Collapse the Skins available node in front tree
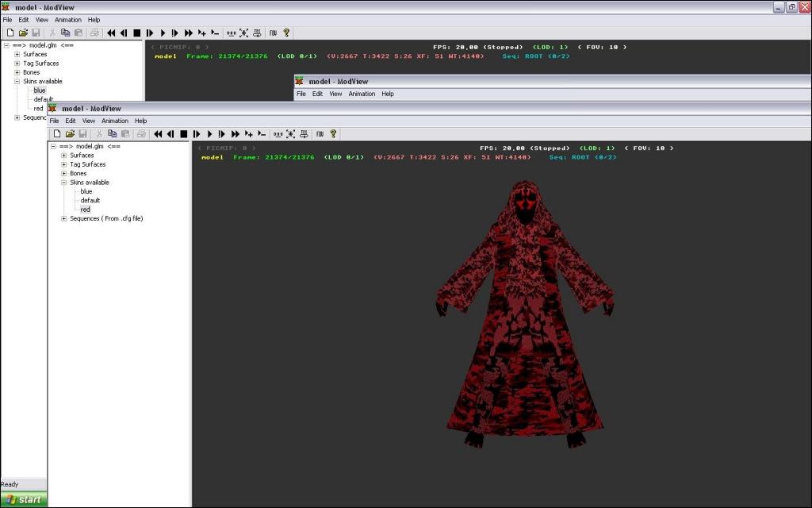This screenshot has height=508, width=812. click(x=63, y=183)
